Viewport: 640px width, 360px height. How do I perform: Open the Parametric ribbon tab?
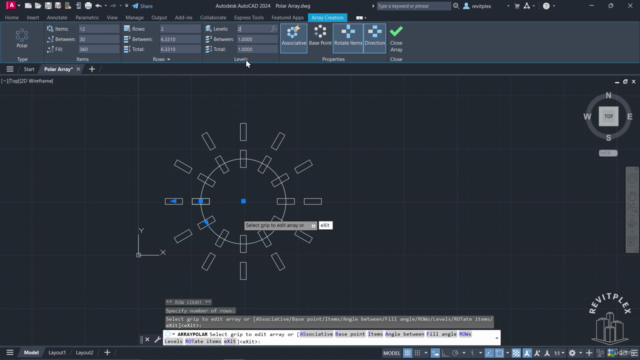point(87,18)
